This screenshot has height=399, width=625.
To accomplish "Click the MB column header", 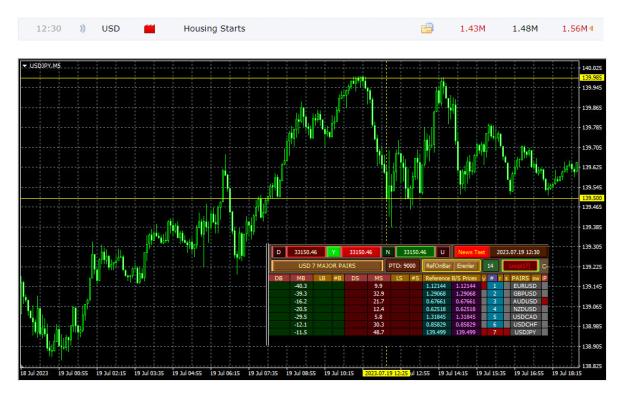I will 301,278.
